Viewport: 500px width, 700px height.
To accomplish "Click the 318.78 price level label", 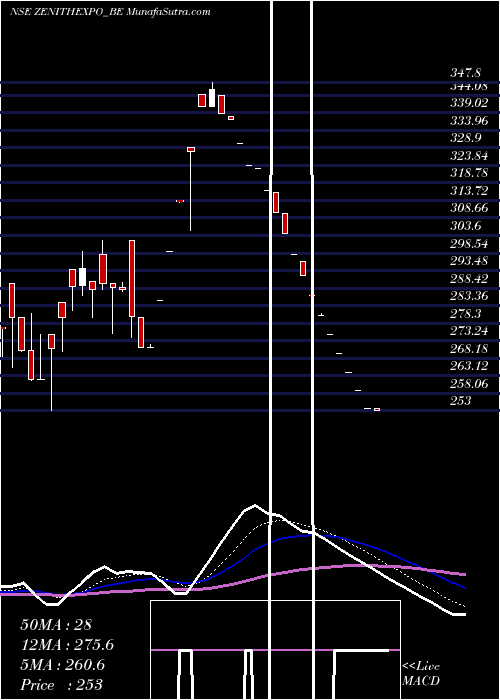I will [469, 173].
